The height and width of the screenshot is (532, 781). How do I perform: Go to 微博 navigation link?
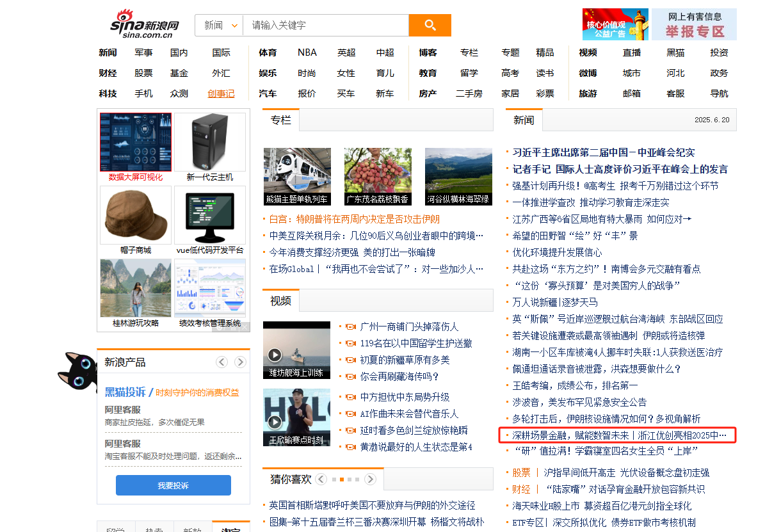click(x=588, y=73)
